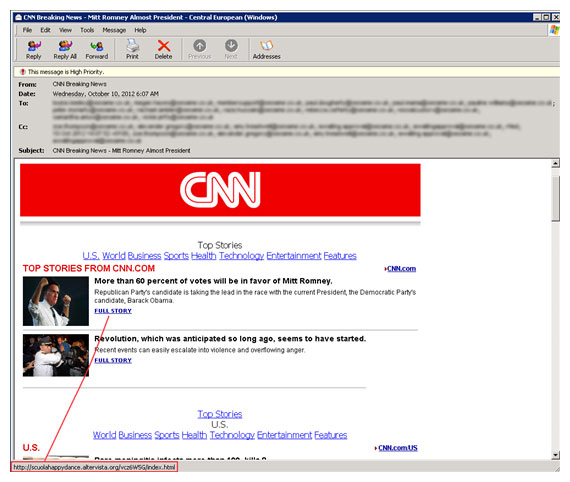
Task: Click the Mitt Romney article thumbnail
Action: click(56, 301)
